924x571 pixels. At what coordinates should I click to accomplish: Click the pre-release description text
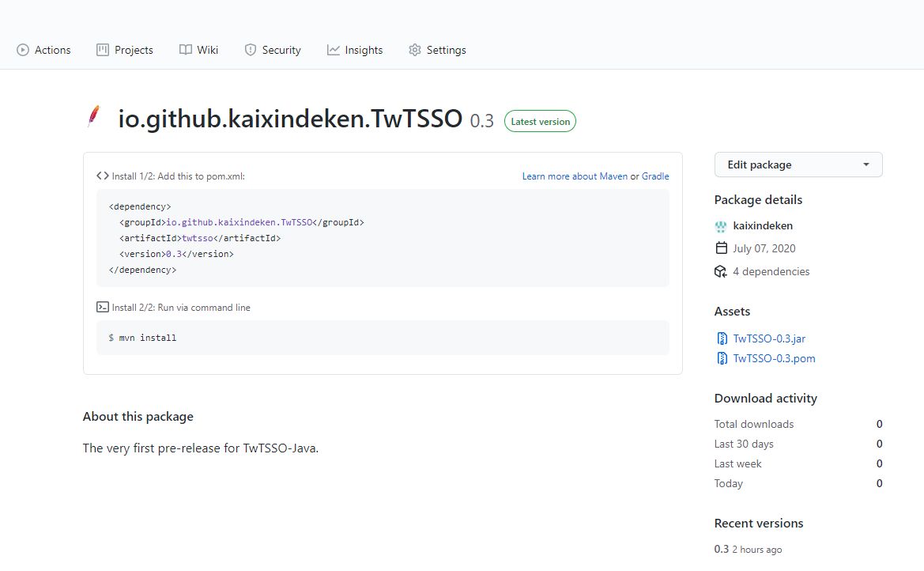pos(200,448)
